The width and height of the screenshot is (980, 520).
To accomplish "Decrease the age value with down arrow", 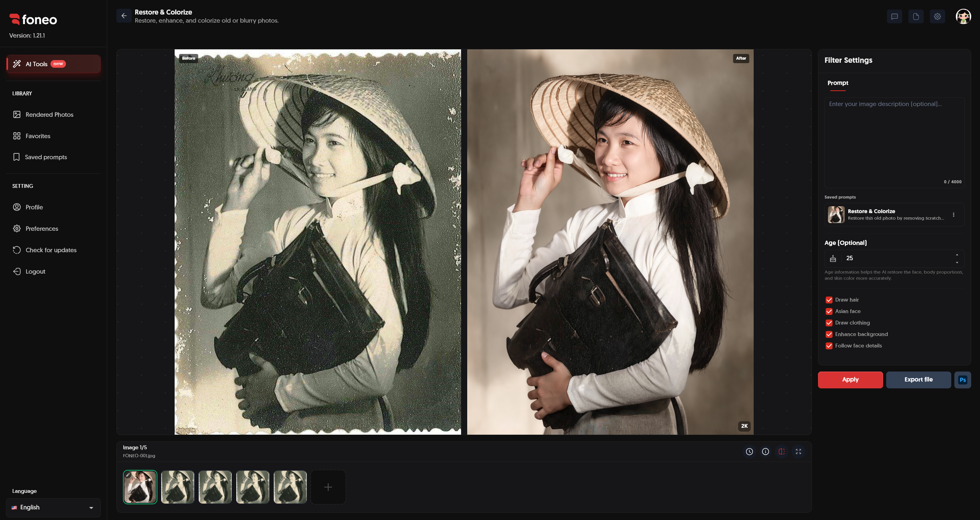I will click(957, 262).
